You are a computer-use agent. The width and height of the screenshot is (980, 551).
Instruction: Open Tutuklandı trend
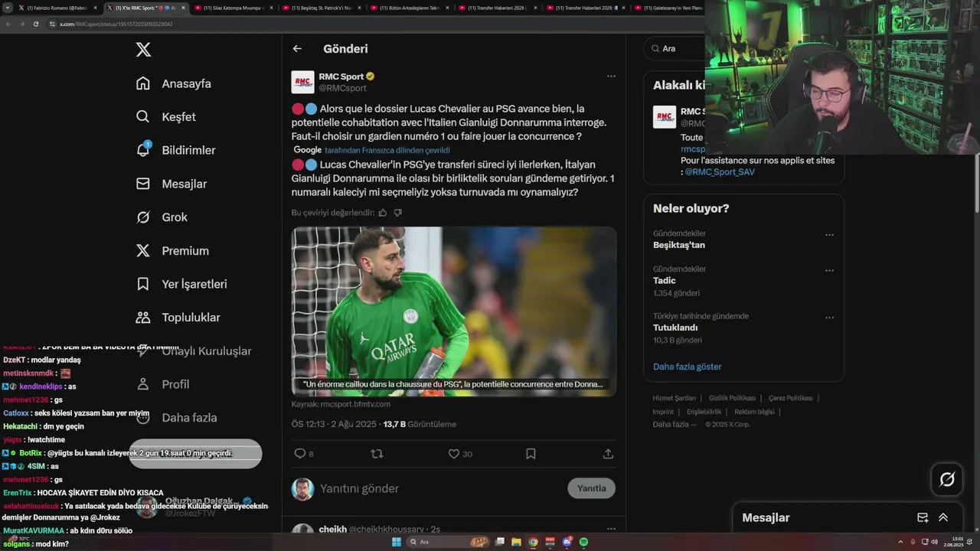click(x=675, y=328)
